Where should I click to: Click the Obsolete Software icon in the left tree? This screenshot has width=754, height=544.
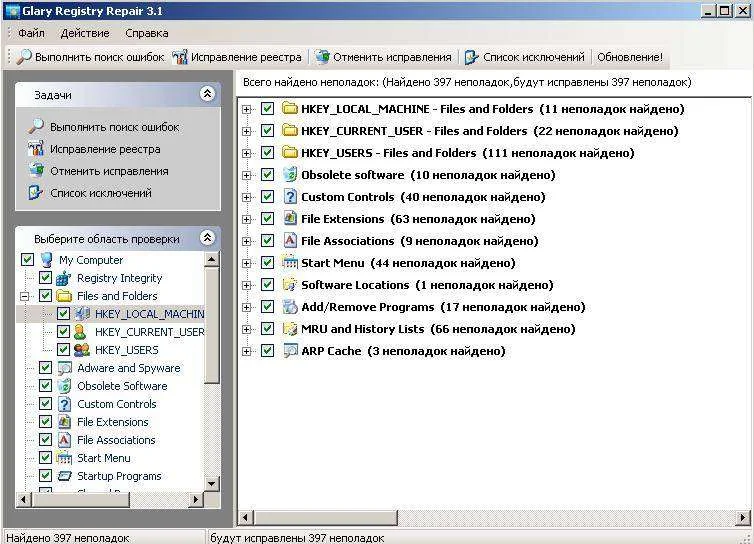click(x=64, y=386)
